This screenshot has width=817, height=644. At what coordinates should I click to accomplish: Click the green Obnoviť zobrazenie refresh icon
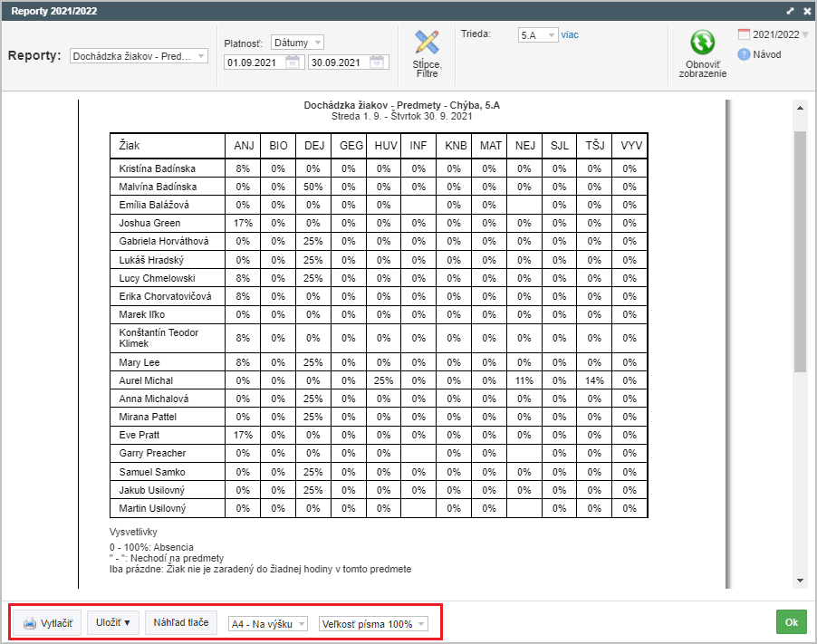pyautogui.click(x=702, y=43)
